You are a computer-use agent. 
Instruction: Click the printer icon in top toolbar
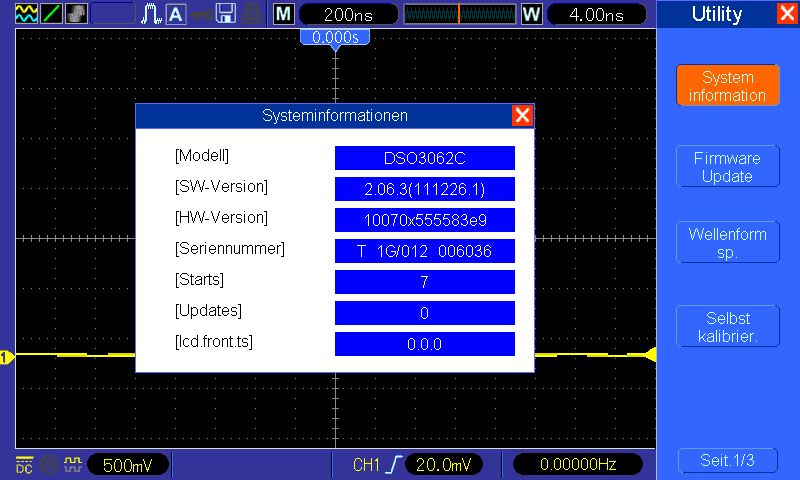(252, 14)
